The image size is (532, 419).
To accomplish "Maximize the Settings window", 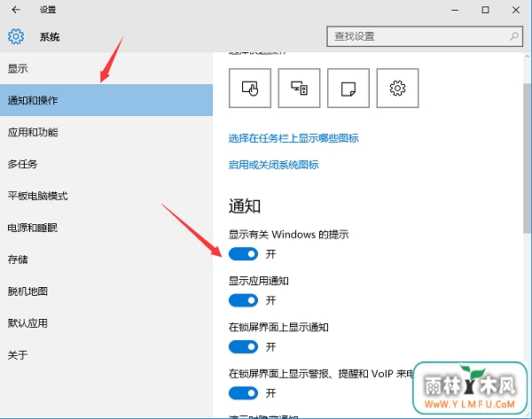I will 485,10.
